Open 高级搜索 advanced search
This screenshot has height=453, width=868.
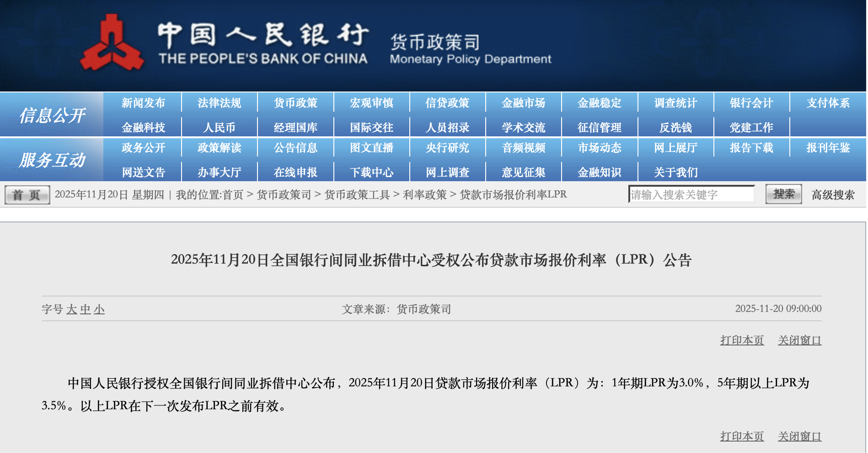[x=833, y=194]
